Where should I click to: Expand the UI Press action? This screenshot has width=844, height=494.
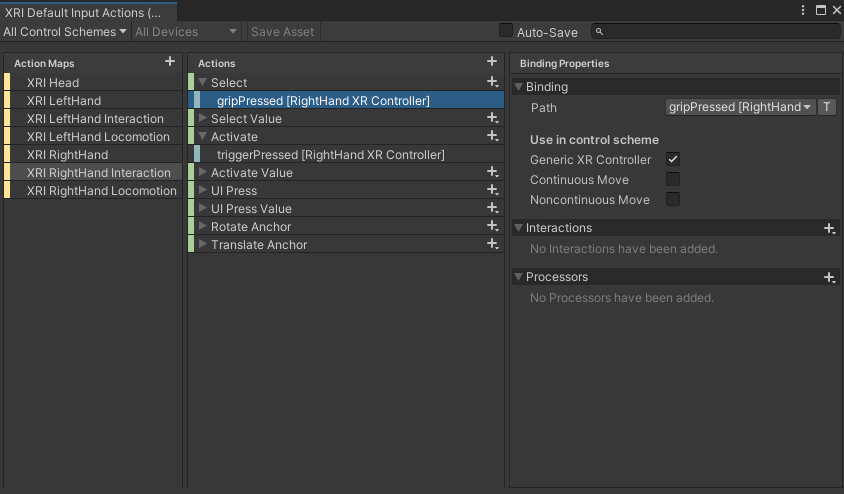pyautogui.click(x=203, y=190)
